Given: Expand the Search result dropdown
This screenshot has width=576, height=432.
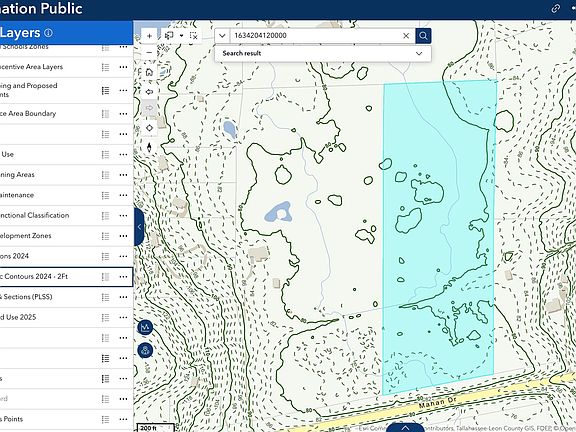Looking at the screenshot, I should tap(419, 54).
